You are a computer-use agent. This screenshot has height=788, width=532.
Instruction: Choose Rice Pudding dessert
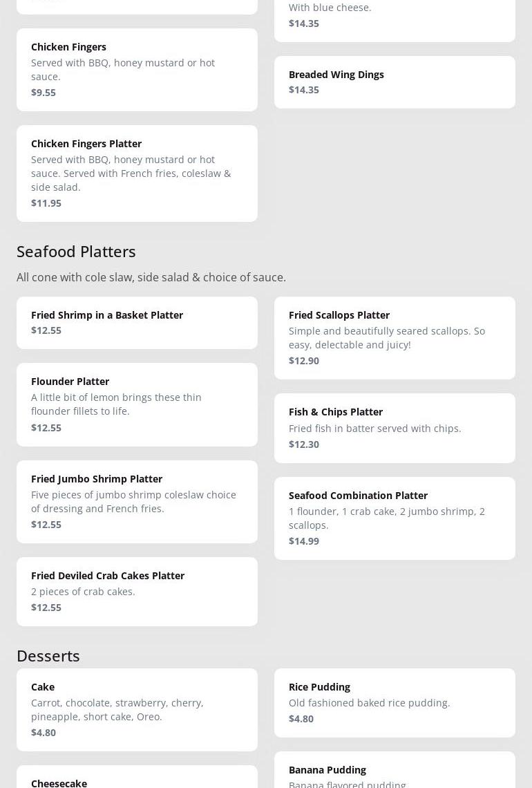coord(395,702)
